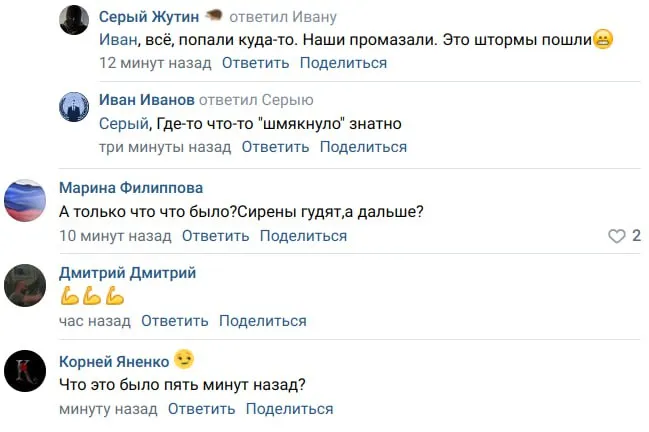Like Марина Филиппова's comment with heart icon
The height and width of the screenshot is (432, 649).
click(616, 236)
